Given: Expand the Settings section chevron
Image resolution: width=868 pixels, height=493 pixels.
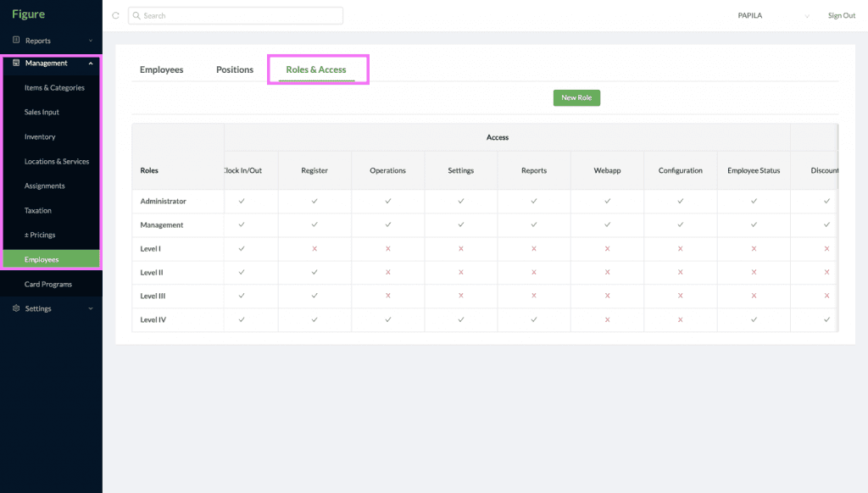Looking at the screenshot, I should (x=91, y=308).
